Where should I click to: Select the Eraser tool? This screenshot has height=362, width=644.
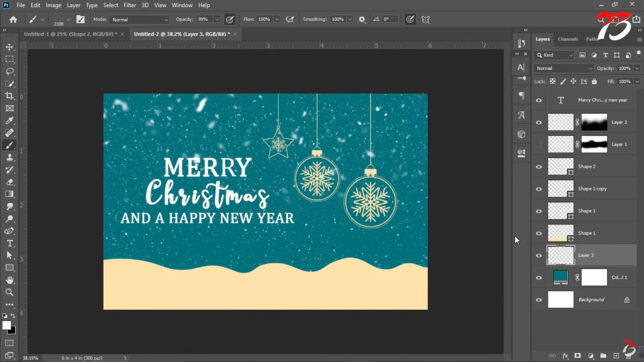10,182
